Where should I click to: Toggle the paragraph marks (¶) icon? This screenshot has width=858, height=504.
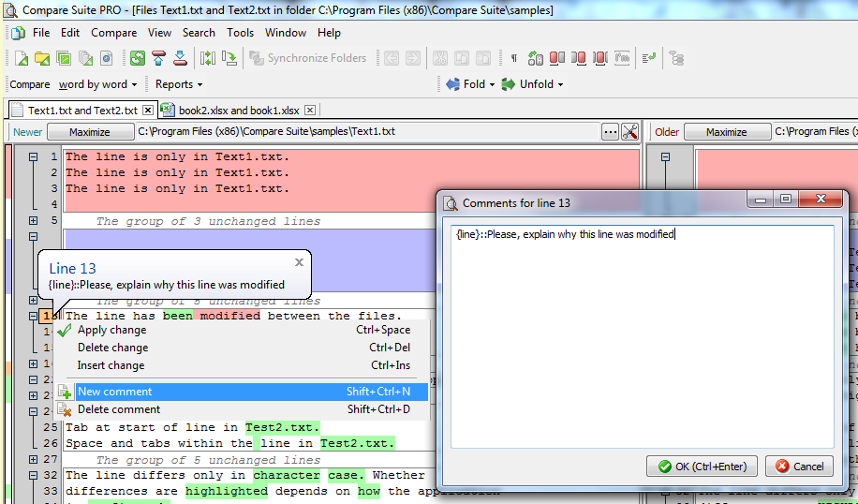(514, 58)
